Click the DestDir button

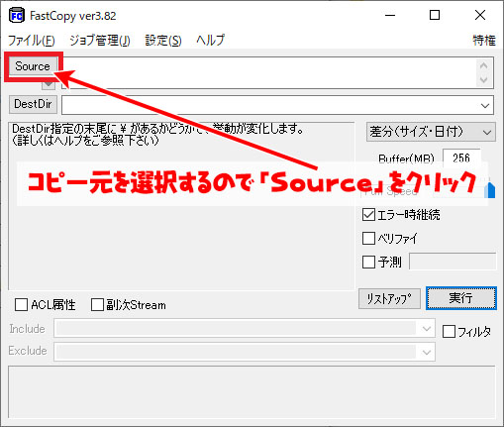[33, 104]
